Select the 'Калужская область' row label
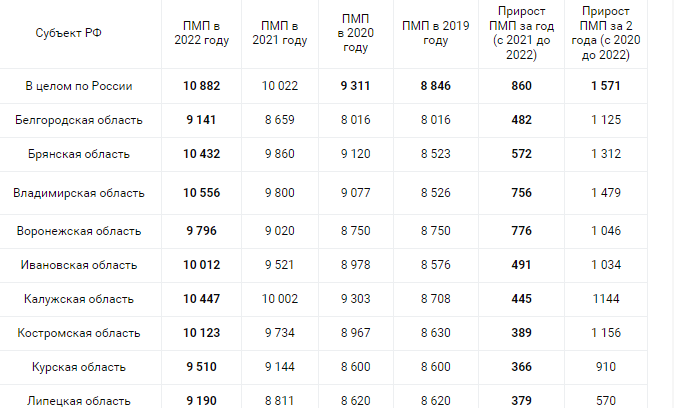The height and width of the screenshot is (408, 674). 79,299
